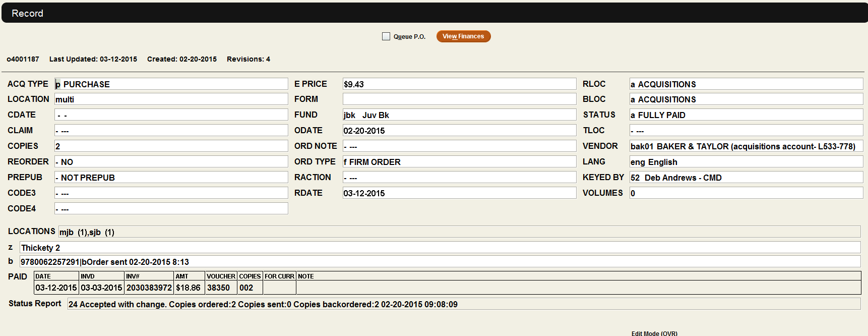The width and height of the screenshot is (868, 336).
Task: Select the VOUCHER cell 38350
Action: click(x=221, y=288)
